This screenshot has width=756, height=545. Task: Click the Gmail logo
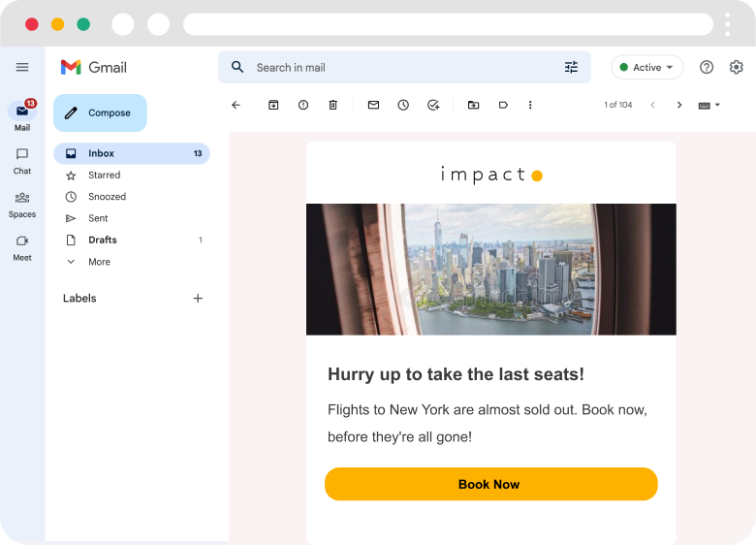(94, 67)
